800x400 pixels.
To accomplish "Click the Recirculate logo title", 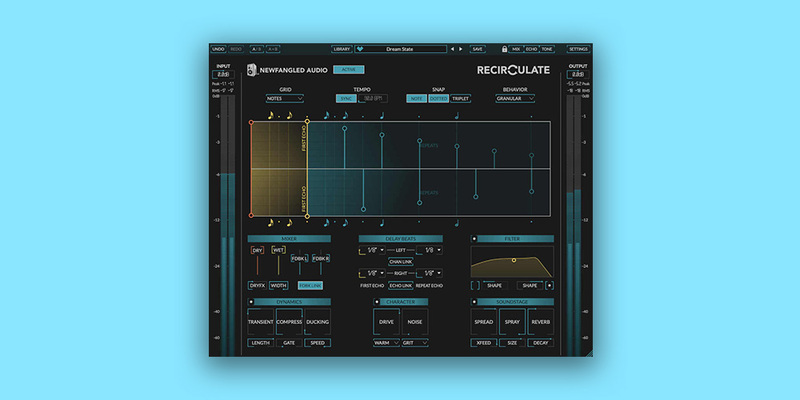I will [513, 70].
